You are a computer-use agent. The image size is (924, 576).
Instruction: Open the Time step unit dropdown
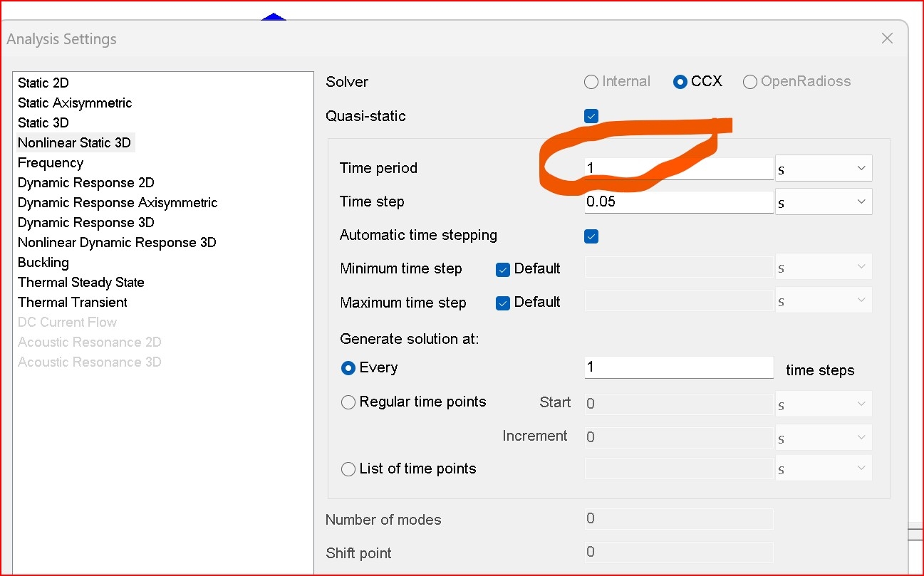point(824,202)
